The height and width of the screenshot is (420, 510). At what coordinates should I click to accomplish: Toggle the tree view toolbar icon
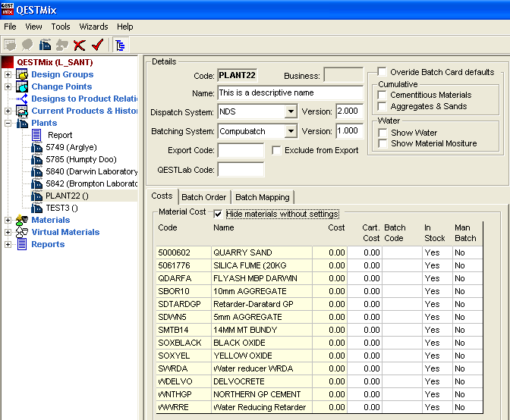click(x=120, y=45)
